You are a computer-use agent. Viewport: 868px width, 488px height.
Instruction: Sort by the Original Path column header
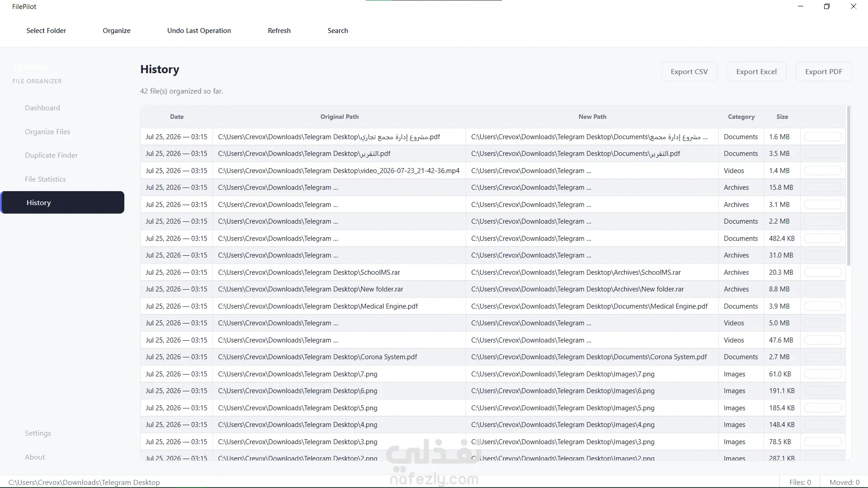340,117
